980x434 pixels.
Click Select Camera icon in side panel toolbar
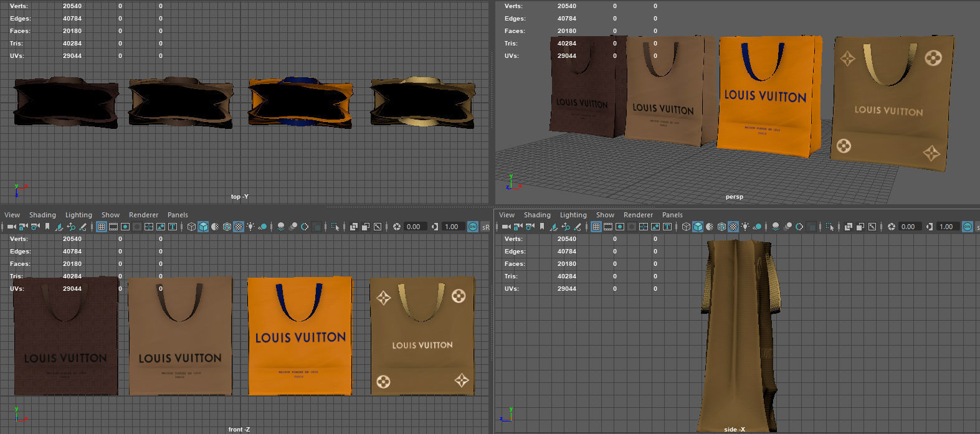[x=506, y=227]
